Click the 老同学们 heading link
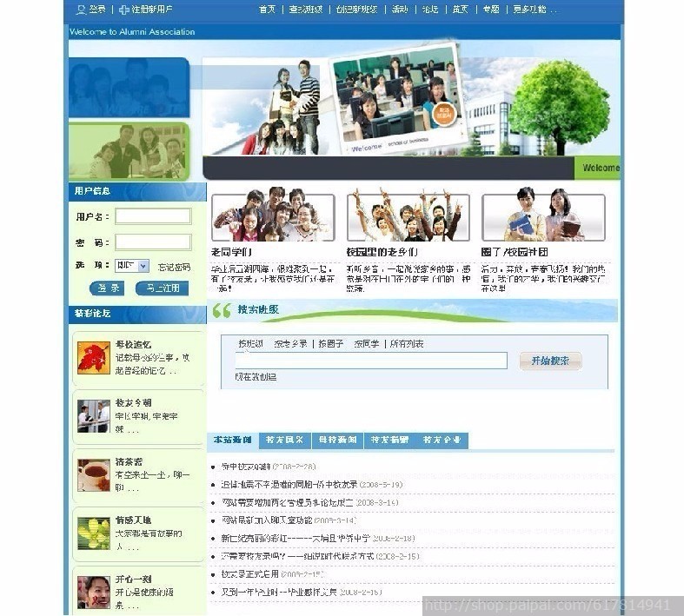Screen dimensions: 684x616 tap(232, 252)
